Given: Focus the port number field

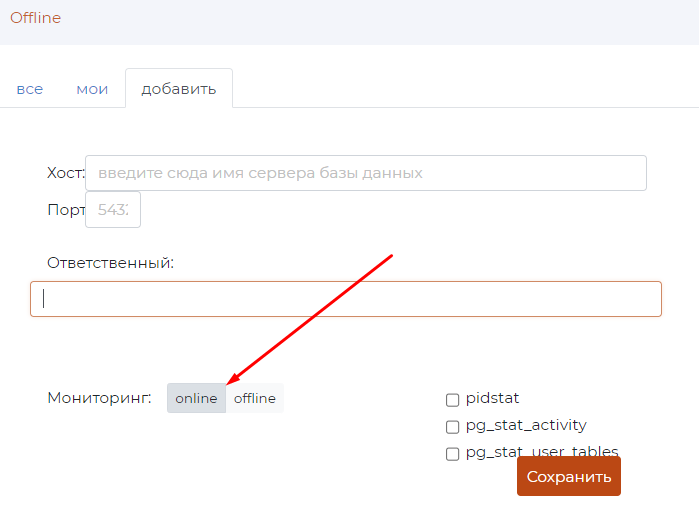Looking at the screenshot, I should (x=113, y=210).
